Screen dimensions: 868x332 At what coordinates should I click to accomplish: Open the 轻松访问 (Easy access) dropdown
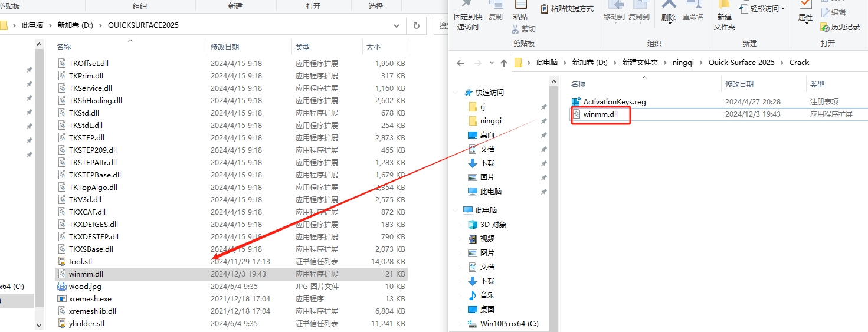(763, 9)
